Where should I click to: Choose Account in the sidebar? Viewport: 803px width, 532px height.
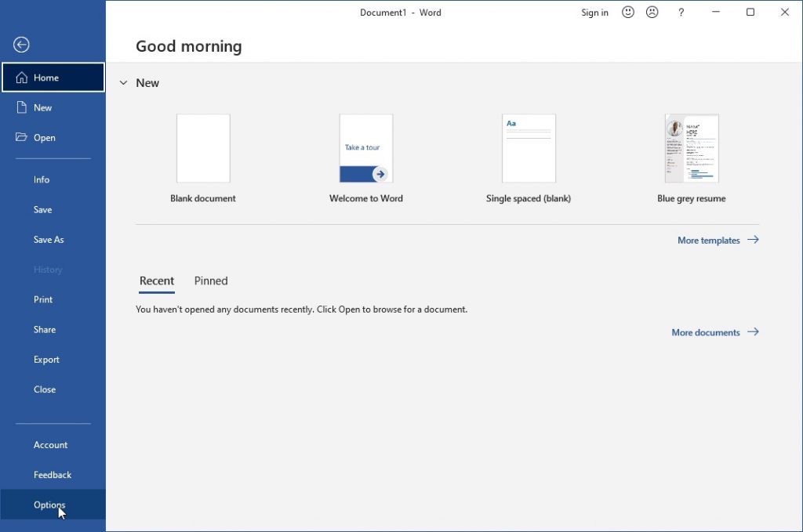pyautogui.click(x=50, y=444)
